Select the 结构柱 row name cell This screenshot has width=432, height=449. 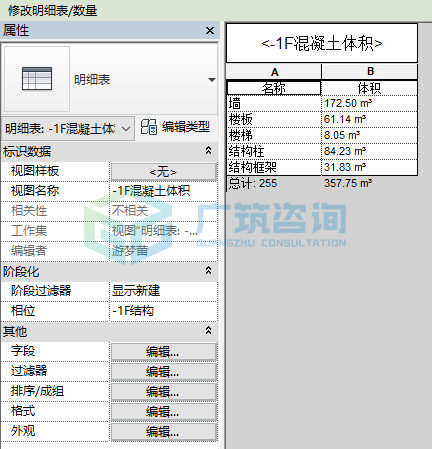[x=274, y=151]
